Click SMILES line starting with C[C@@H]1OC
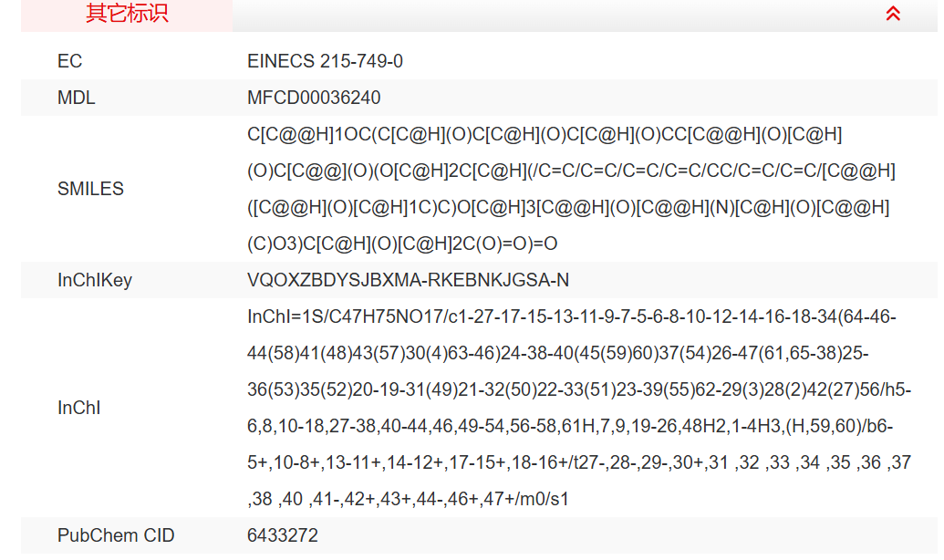This screenshot has height=560, width=944. coord(545,134)
